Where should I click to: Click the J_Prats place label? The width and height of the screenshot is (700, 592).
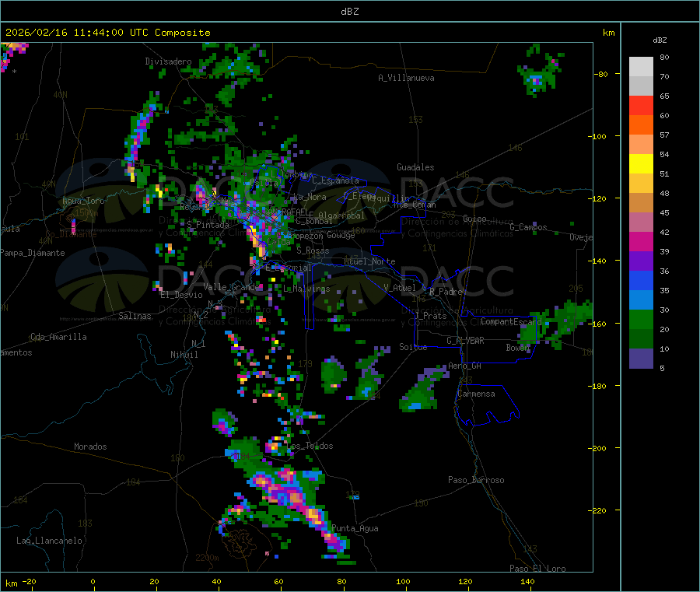[430, 316]
